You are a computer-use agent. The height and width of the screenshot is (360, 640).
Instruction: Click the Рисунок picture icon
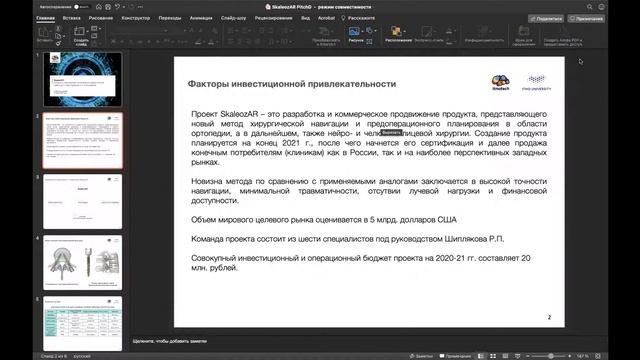(x=354, y=31)
